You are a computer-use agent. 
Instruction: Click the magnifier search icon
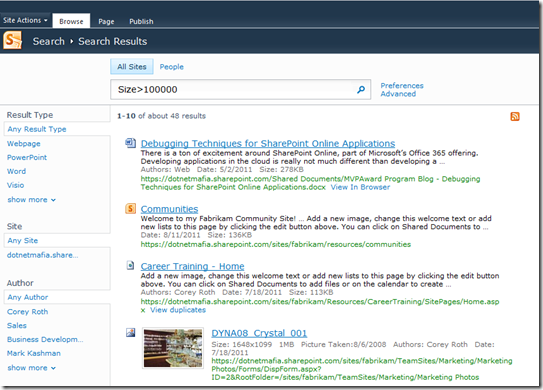pos(361,90)
